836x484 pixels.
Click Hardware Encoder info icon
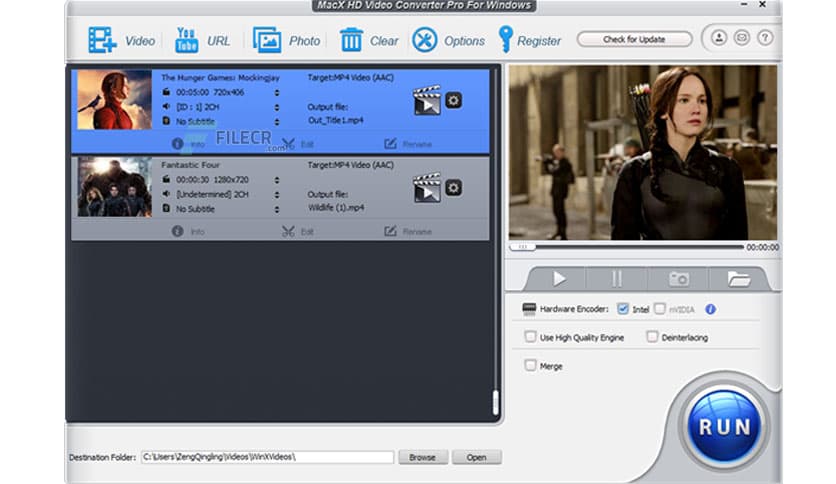coord(710,309)
